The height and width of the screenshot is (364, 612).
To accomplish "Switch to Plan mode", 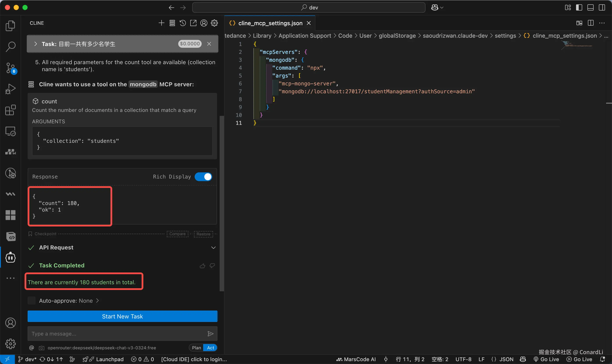I will coord(196,348).
